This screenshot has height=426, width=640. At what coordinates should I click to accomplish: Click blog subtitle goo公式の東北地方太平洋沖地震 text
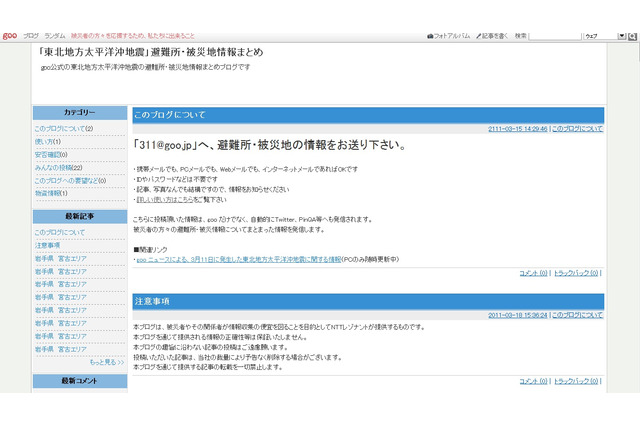(145, 67)
